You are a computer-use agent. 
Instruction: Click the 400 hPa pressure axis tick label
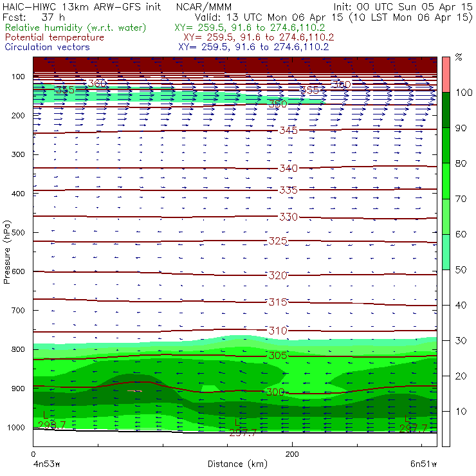[x=19, y=194]
